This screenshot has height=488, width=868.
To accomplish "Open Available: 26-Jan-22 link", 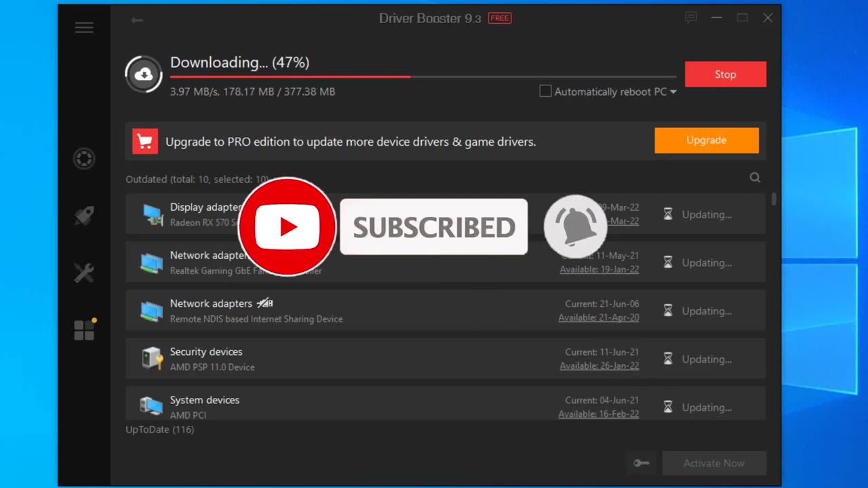I will [599, 365].
